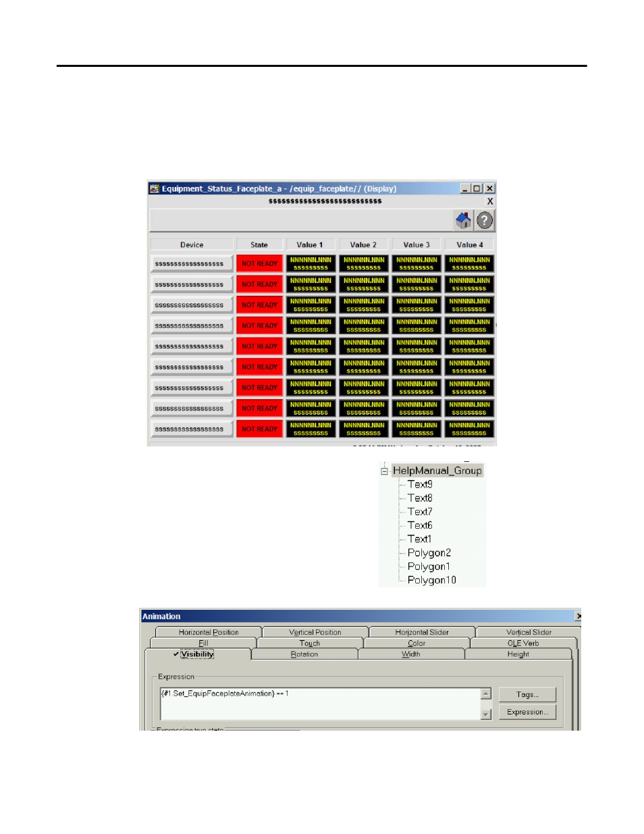Open the Color animation tab
Screen dimensions: 644x834
coord(417,643)
